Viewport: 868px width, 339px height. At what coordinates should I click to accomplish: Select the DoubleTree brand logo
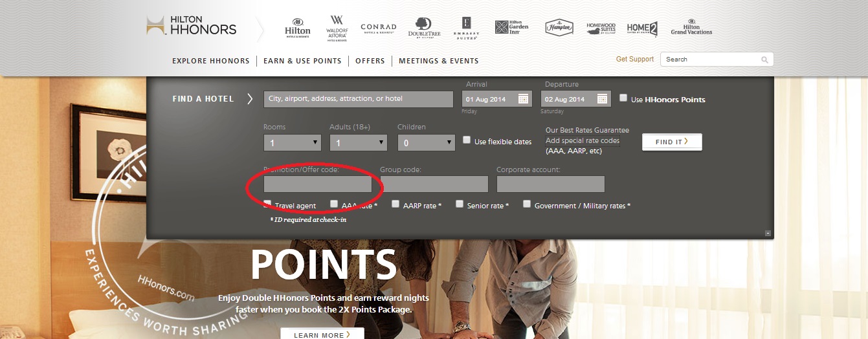pos(424,28)
